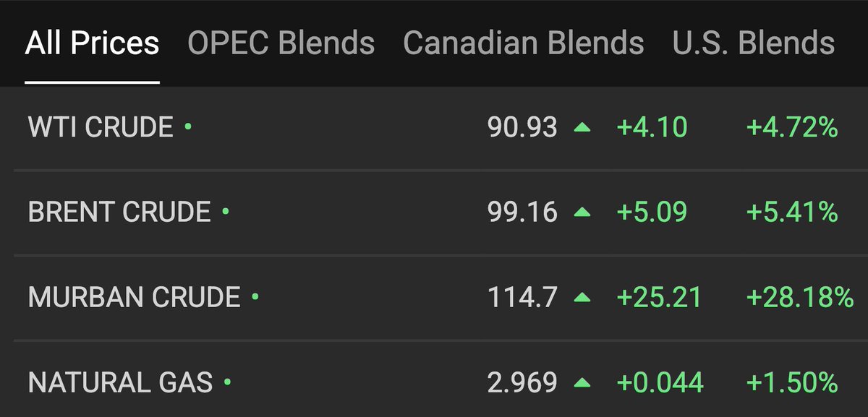Open the WTI CRUDE link

[x=101, y=128]
